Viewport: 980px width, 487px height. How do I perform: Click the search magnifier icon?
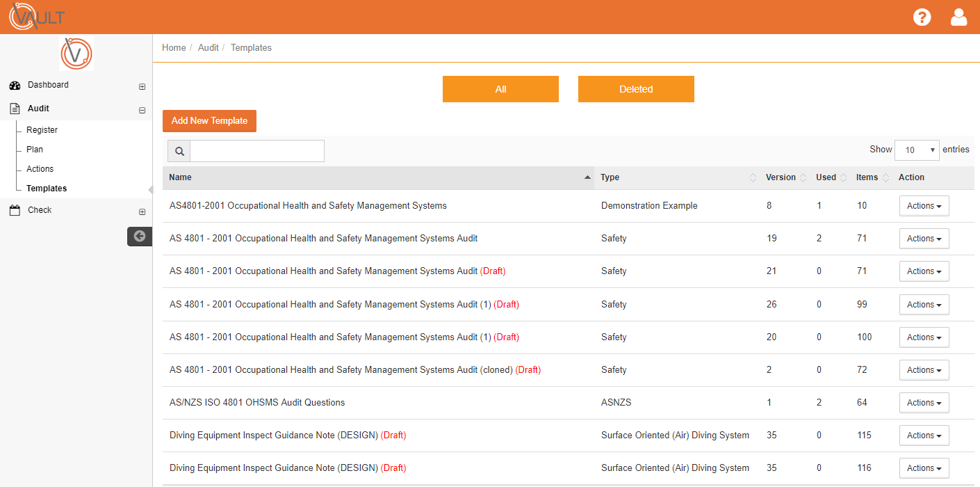pyautogui.click(x=179, y=151)
